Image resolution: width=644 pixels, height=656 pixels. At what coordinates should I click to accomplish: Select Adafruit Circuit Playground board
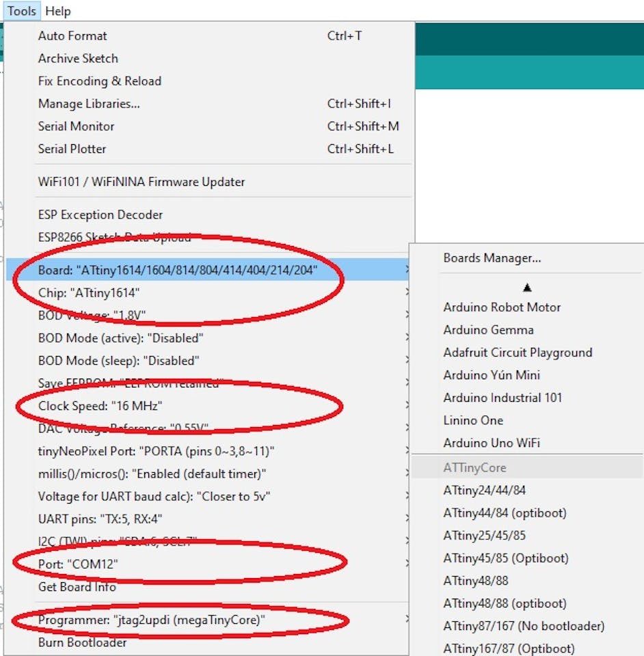coord(527,353)
